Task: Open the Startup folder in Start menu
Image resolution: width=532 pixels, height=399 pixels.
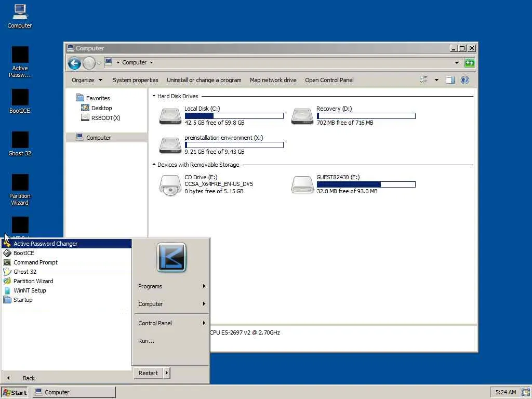Action: 66,300
